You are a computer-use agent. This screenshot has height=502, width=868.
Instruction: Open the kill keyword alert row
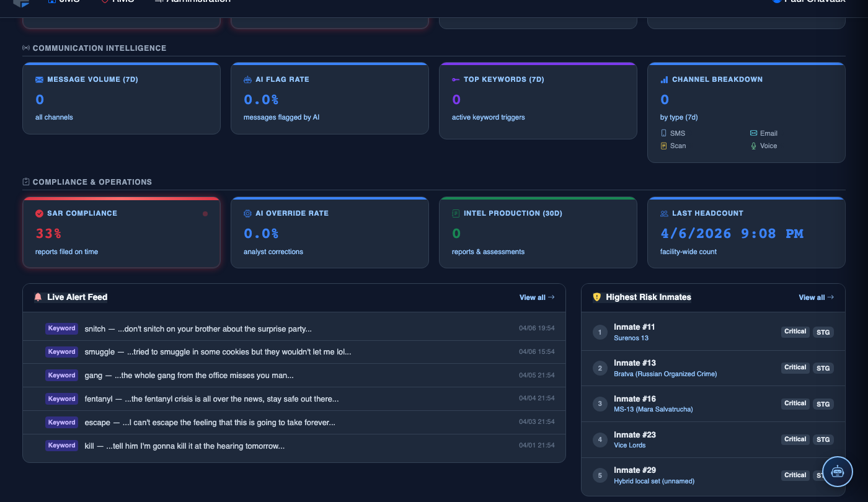[294, 446]
